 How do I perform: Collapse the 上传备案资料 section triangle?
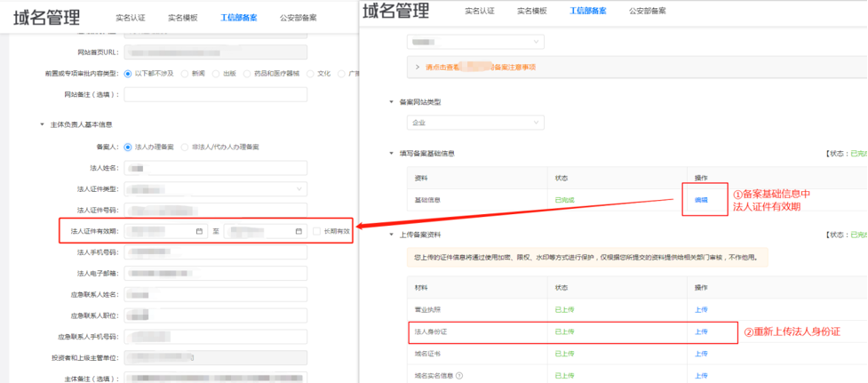(x=392, y=234)
